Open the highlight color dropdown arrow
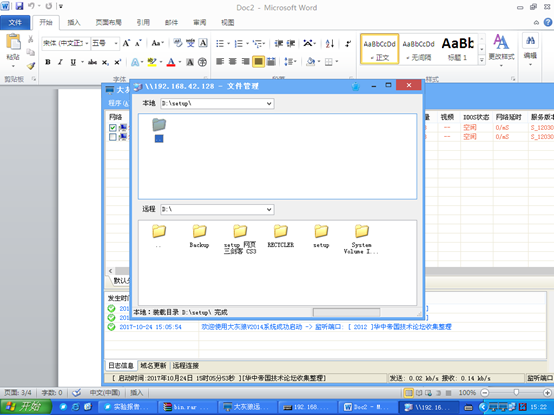554x415 pixels. click(161, 62)
